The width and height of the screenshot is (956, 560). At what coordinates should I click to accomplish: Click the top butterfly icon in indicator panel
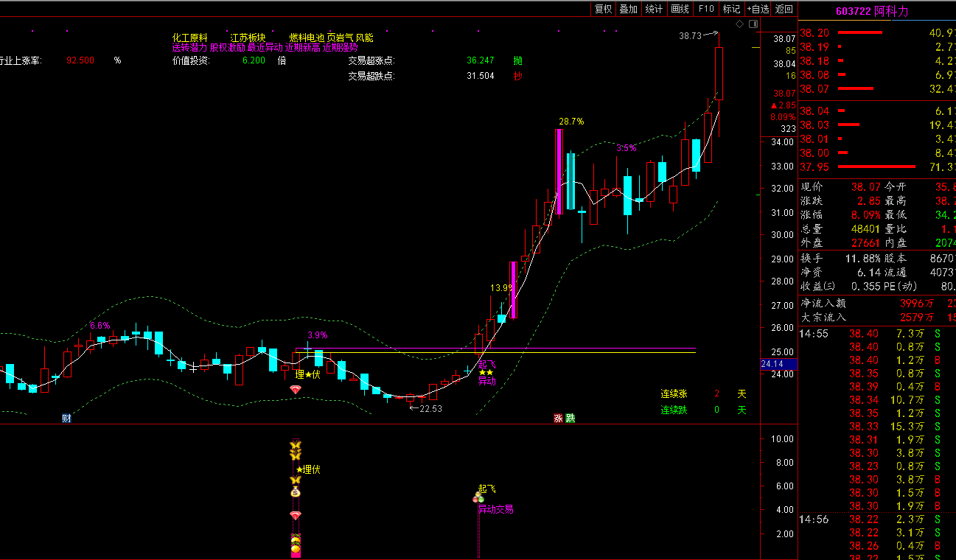296,446
